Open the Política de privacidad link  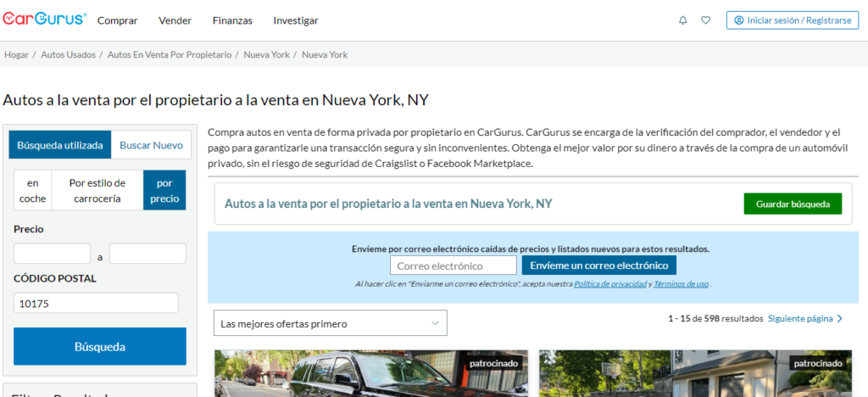tap(610, 284)
